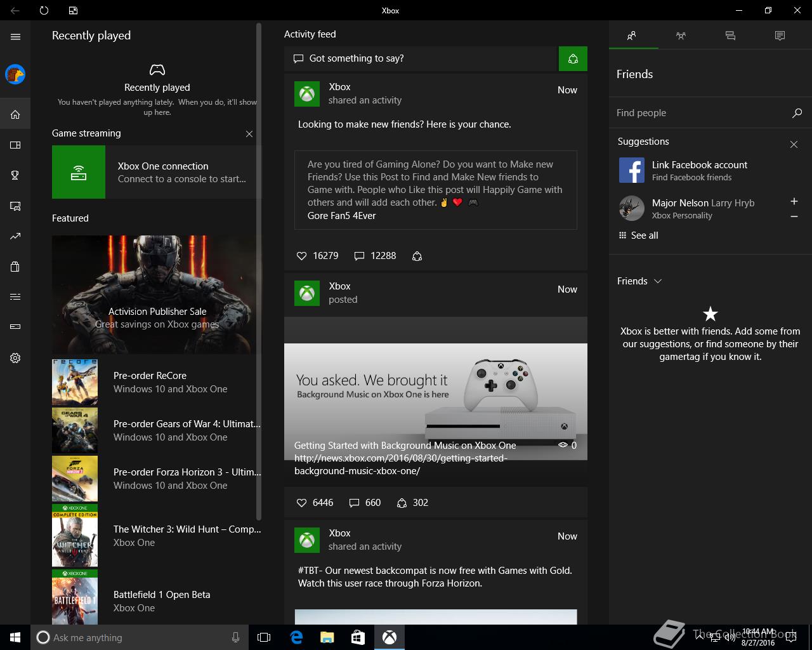Open shares count 302 on Background Music post
Image resolution: width=812 pixels, height=650 pixels.
point(412,503)
